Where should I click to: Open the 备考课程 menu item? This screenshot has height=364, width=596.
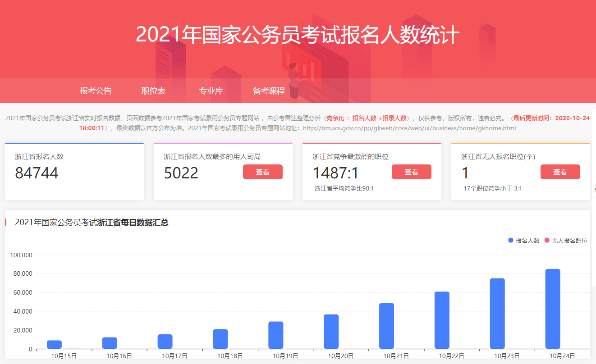[269, 91]
